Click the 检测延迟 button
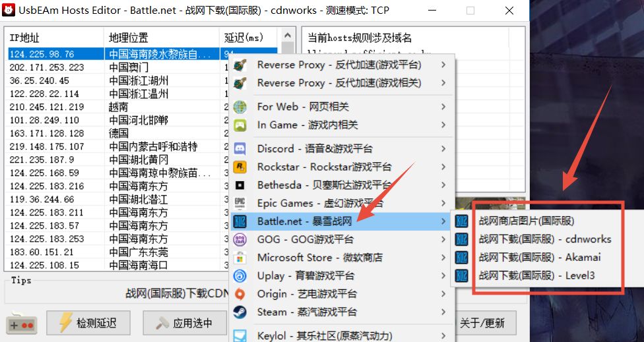Viewport: 644px width, 342px height. (x=88, y=323)
